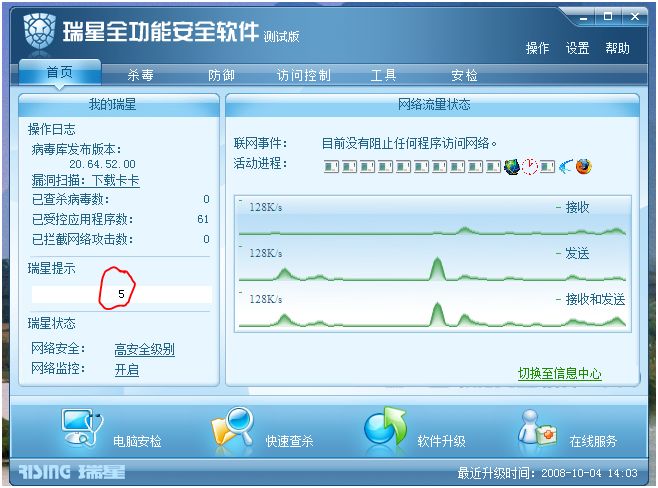Image resolution: width=658 pixels, height=488 pixels.
Task: Switch to the 首页 tab
Action: coord(60,72)
